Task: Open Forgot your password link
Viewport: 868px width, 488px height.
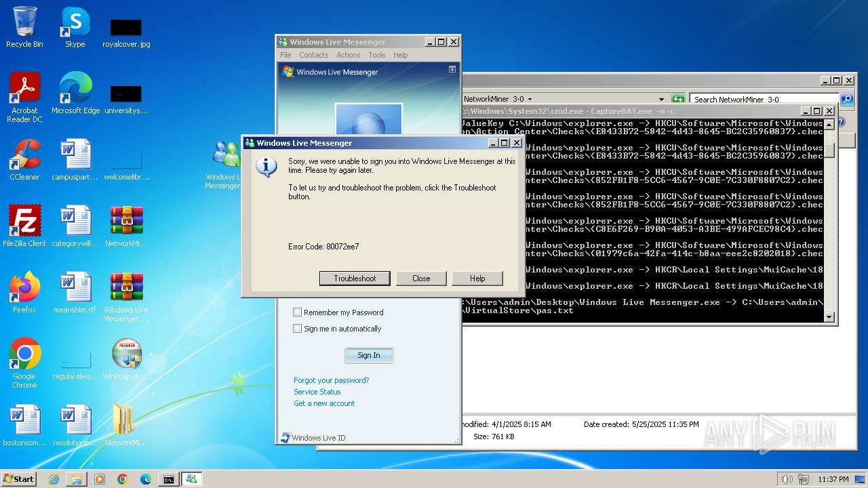Action: pos(331,380)
